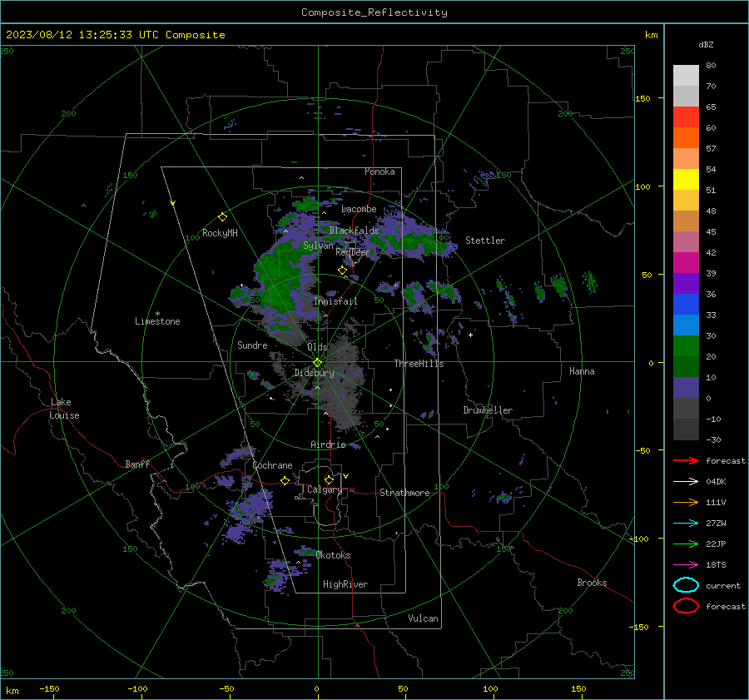Click the Stettler town label

click(485, 241)
